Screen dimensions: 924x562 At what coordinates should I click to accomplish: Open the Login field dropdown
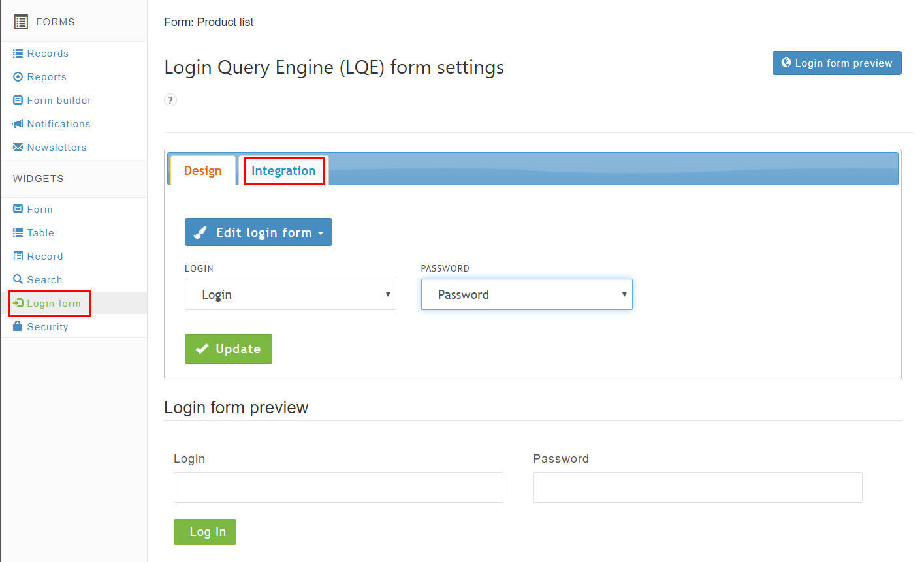tap(291, 294)
